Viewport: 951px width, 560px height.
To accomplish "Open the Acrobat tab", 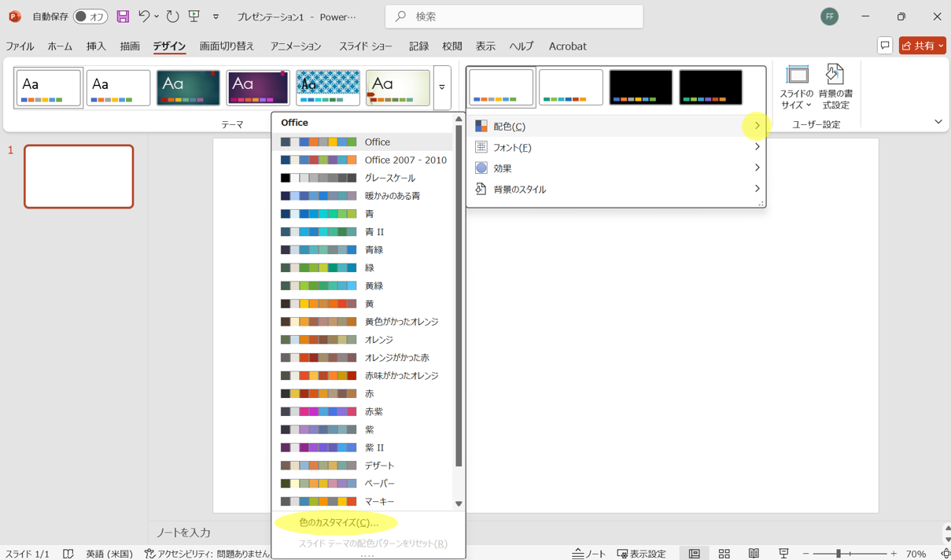I will tap(568, 46).
